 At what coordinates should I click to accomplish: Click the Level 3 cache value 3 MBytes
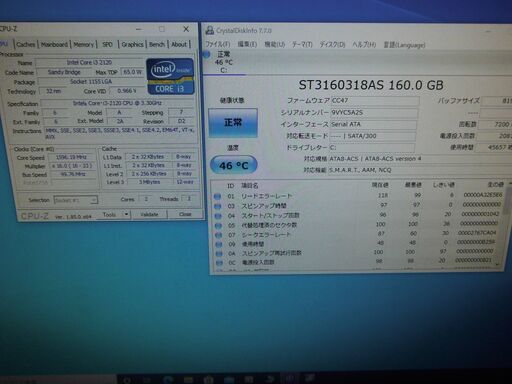pyautogui.click(x=149, y=182)
